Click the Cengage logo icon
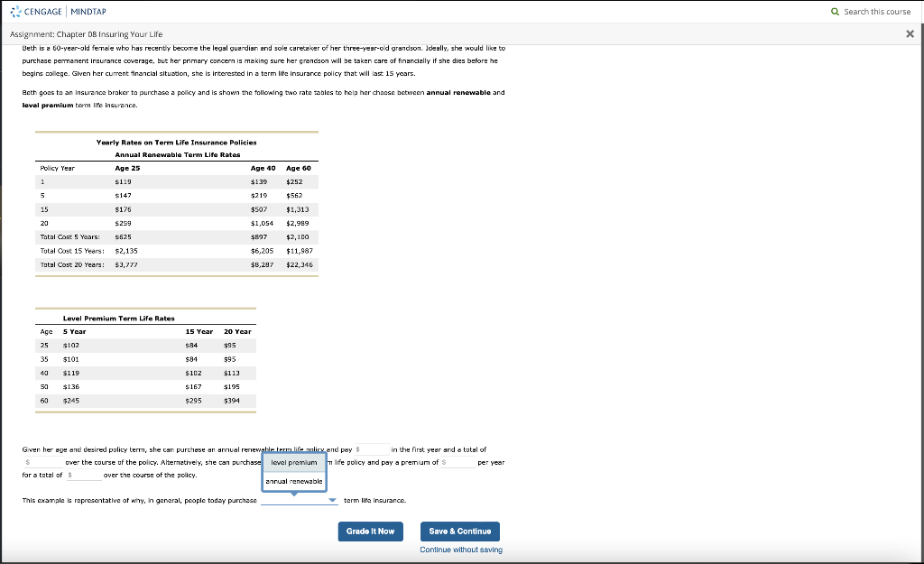The width and height of the screenshot is (924, 564). [x=15, y=11]
